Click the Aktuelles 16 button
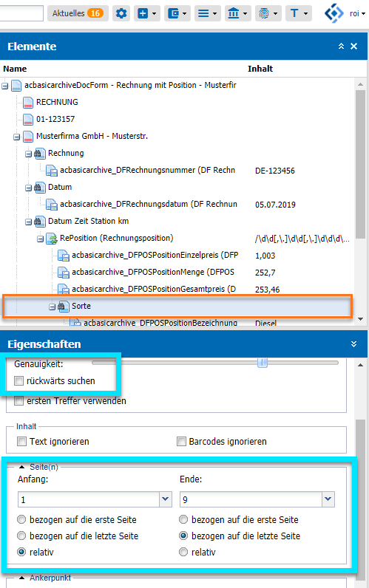Image resolution: width=369 pixels, height=588 pixels. 78,13
